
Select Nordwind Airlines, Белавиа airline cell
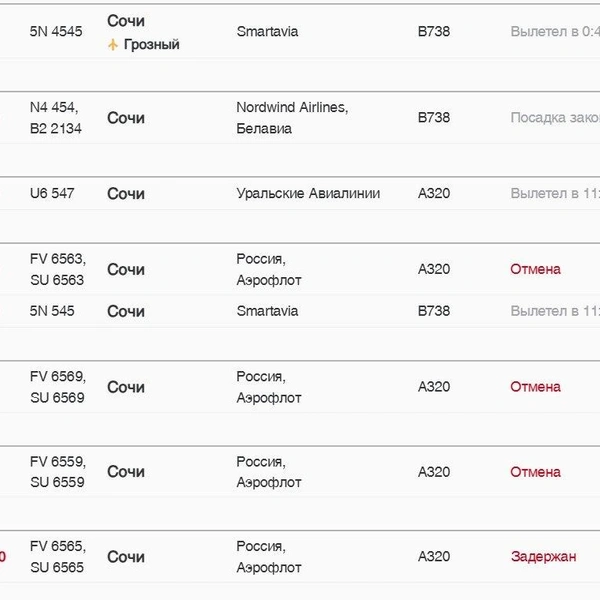(x=292, y=118)
